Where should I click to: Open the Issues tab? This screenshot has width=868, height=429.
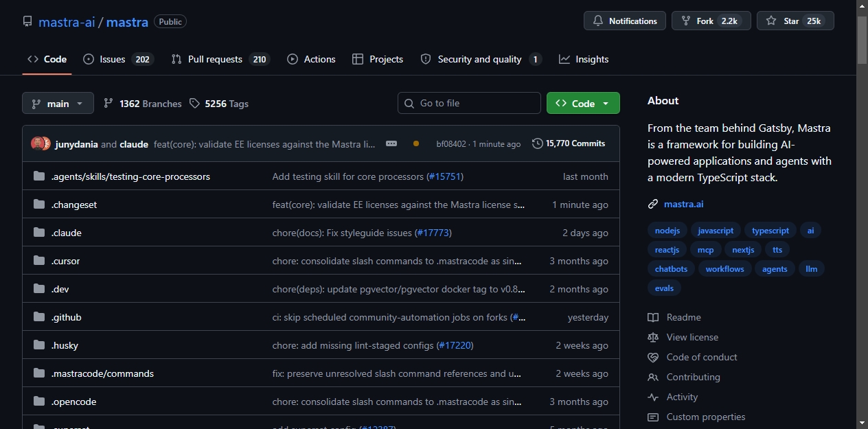tap(117, 59)
